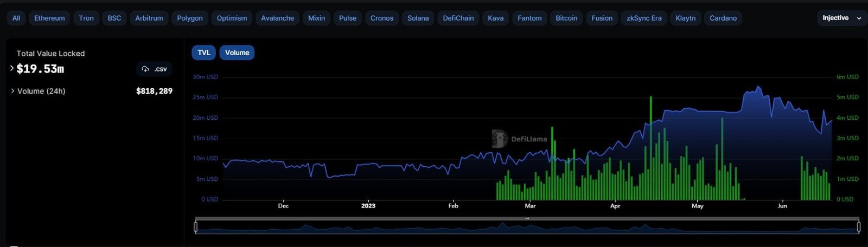Click the 30m USD left axis label

[205, 77]
